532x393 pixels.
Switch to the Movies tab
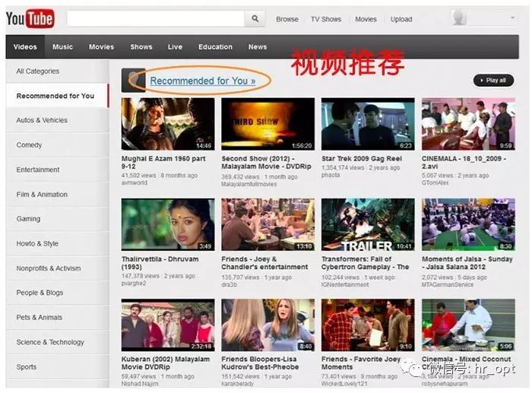[101, 47]
